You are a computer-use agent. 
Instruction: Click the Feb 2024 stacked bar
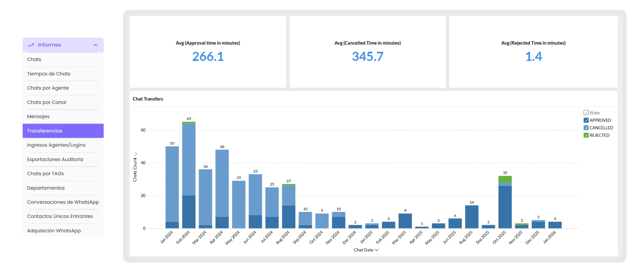tap(189, 176)
